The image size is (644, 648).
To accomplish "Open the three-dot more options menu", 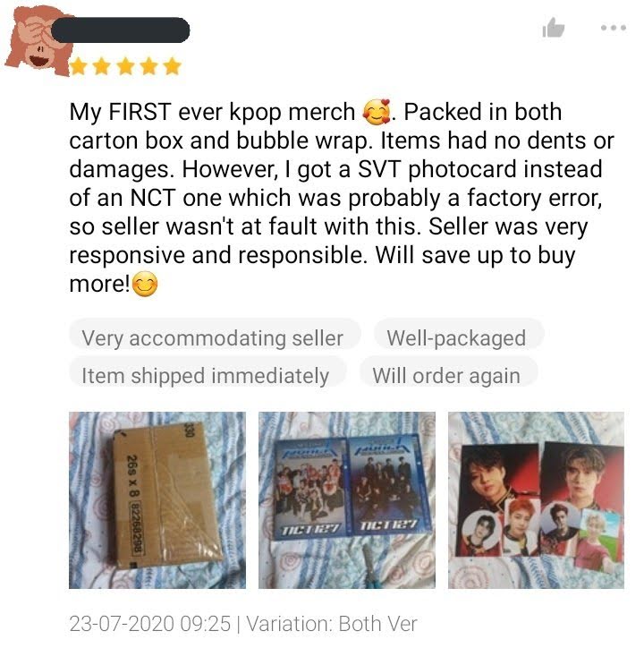I will coord(614,28).
